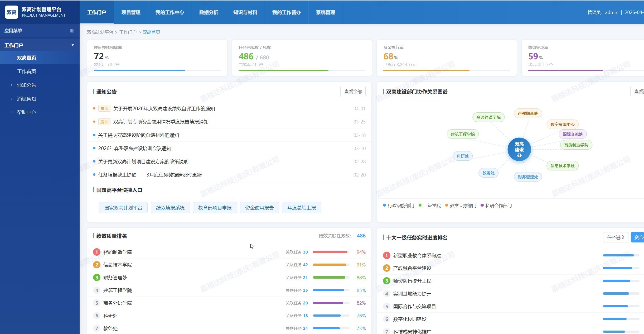Select the 产教融合处 graph node
The width and height of the screenshot is (644, 334).
pyautogui.click(x=527, y=113)
